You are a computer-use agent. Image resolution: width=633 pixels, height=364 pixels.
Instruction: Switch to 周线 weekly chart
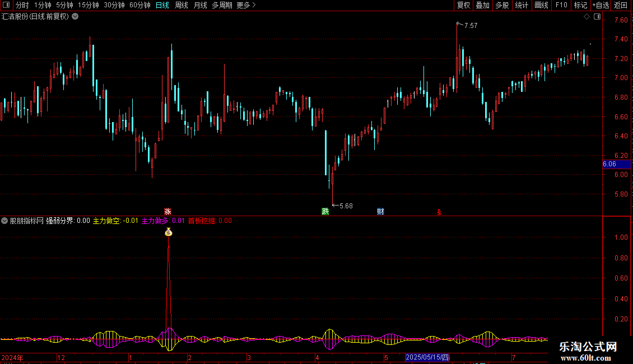(x=181, y=5)
